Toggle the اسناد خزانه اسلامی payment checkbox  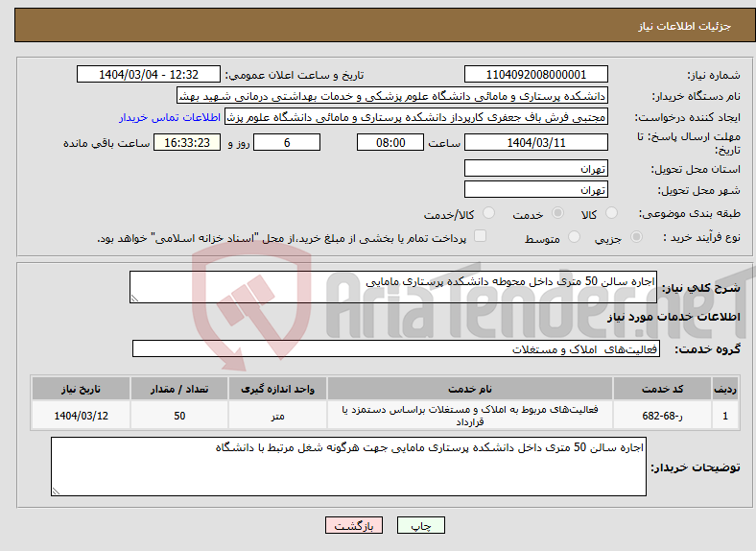coord(480,236)
